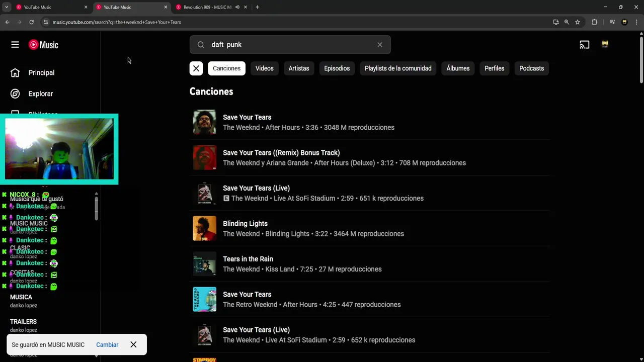Play Save Your Tears Remix thumbnail
Screen dimensions: 644x362
point(204,157)
